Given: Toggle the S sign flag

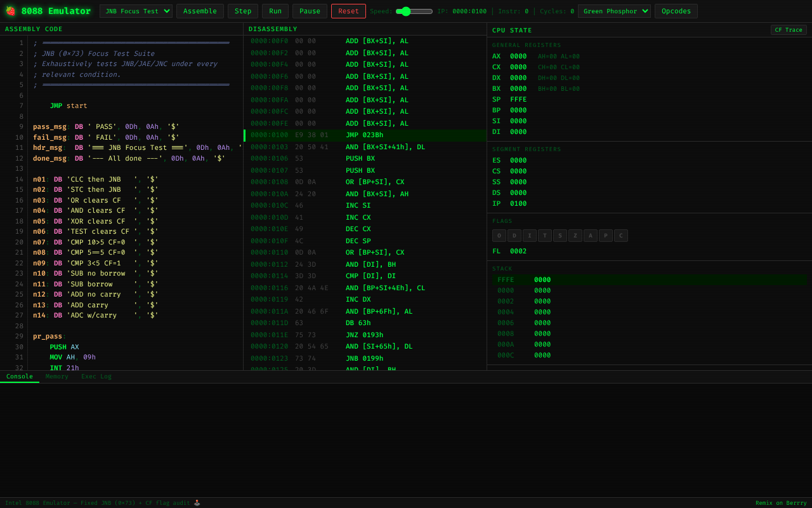Looking at the screenshot, I should pyautogui.click(x=560, y=236).
